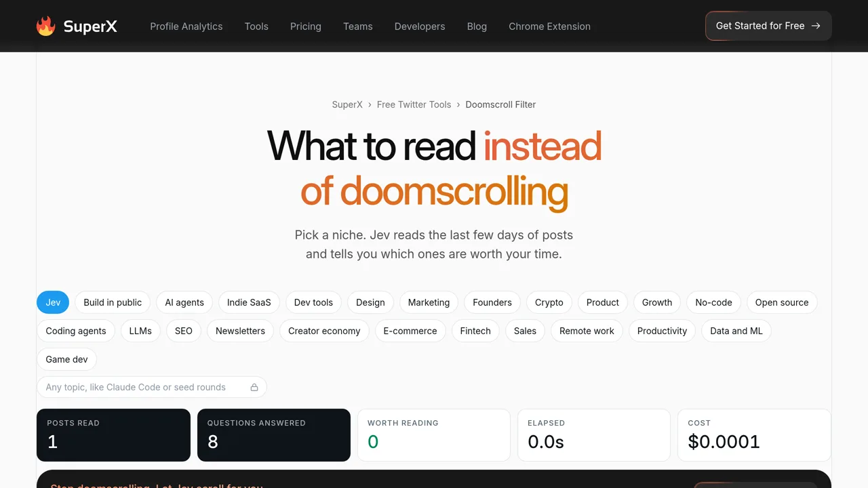The image size is (868, 488).
Task: Click Doomscroll Filter breadcrumb item
Action: click(500, 104)
